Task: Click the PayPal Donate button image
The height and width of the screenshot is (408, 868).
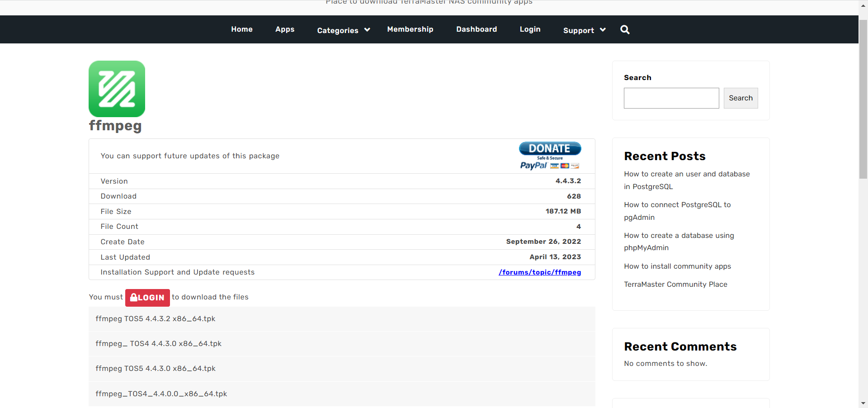Action: pos(550,156)
